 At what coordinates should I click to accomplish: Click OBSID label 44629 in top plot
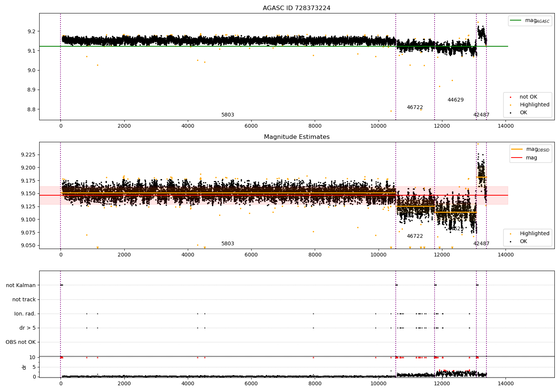(x=455, y=100)
